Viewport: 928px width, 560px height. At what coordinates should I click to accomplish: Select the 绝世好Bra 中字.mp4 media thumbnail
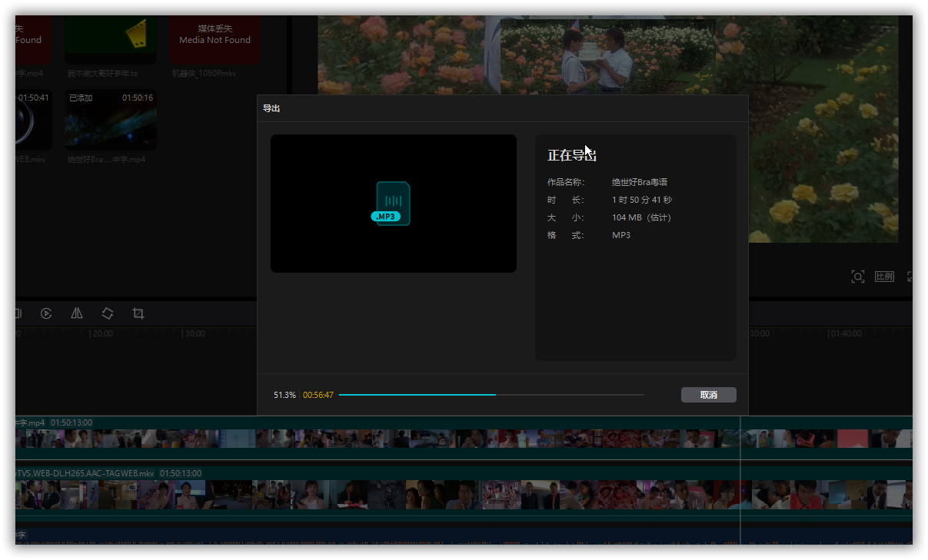[x=111, y=121]
